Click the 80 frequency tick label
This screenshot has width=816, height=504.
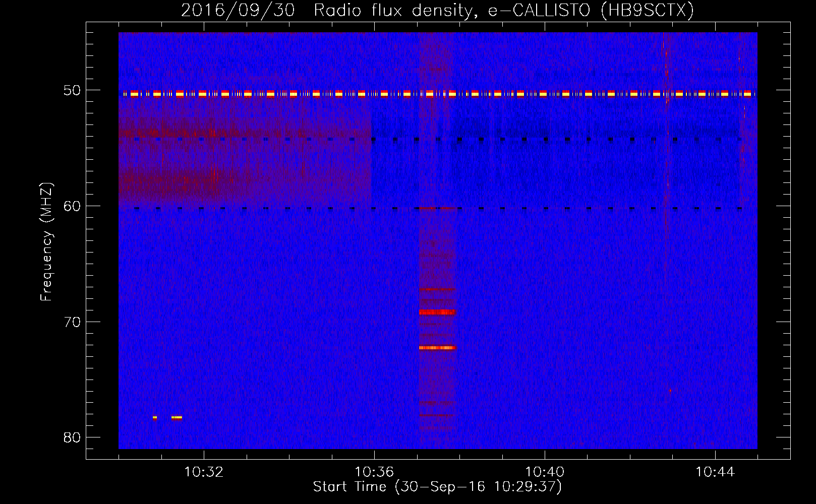click(72, 437)
